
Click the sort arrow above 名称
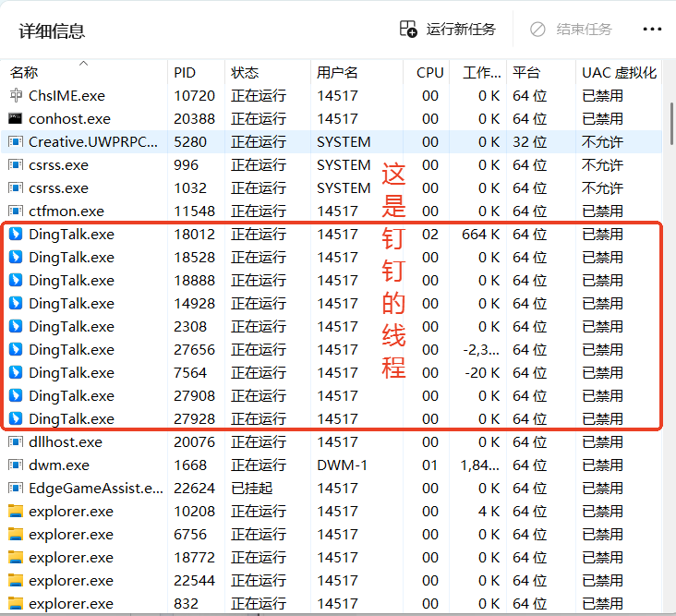(84, 64)
